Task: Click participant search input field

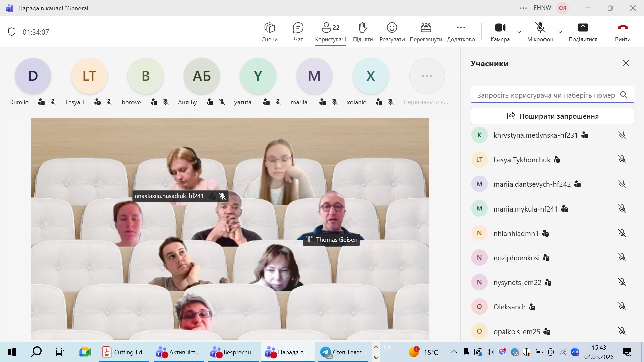Action: click(545, 95)
